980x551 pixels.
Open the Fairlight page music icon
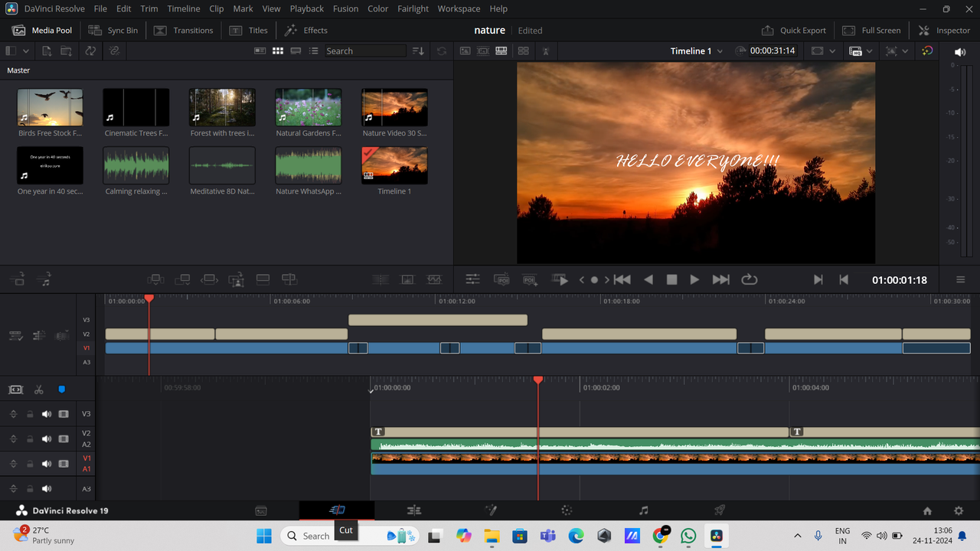pyautogui.click(x=643, y=510)
